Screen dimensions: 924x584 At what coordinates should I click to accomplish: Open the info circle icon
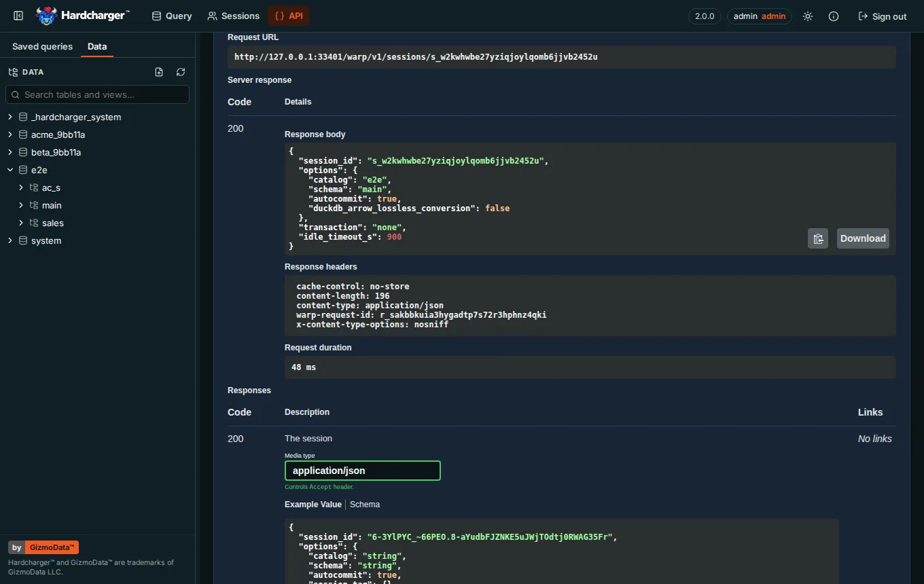point(834,16)
